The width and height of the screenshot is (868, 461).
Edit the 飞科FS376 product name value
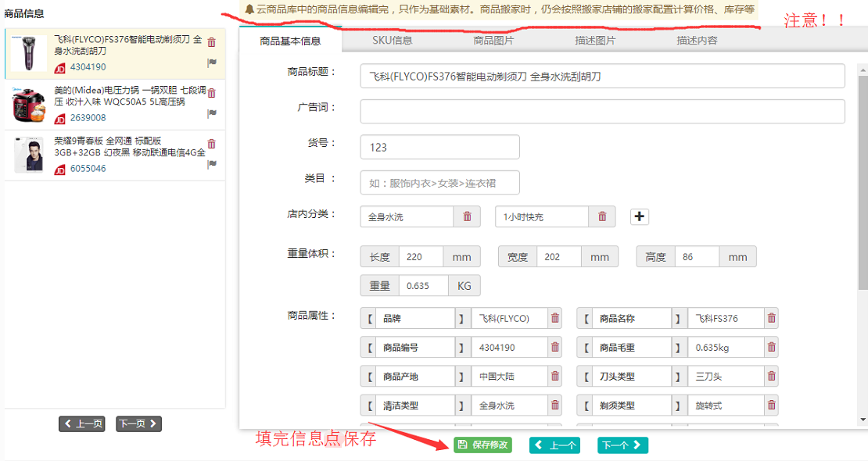pyautogui.click(x=726, y=318)
